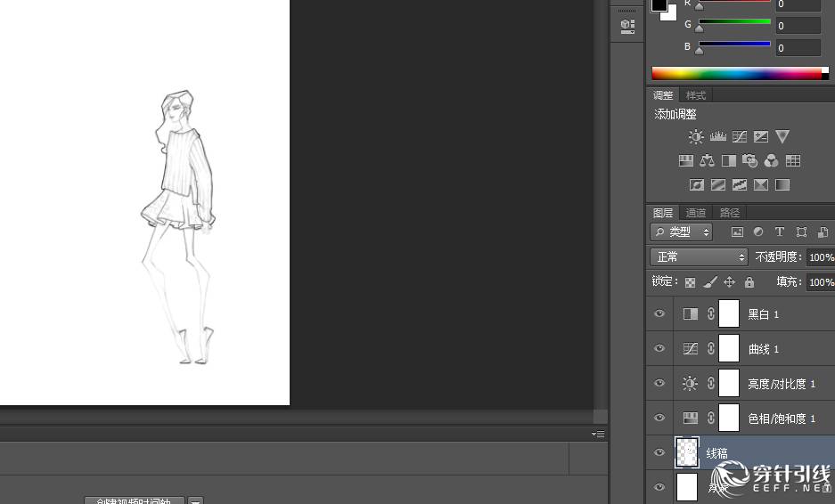This screenshot has width=835, height=504.
Task: Click the Vibrance triangle adjustment icon
Action: tap(782, 137)
